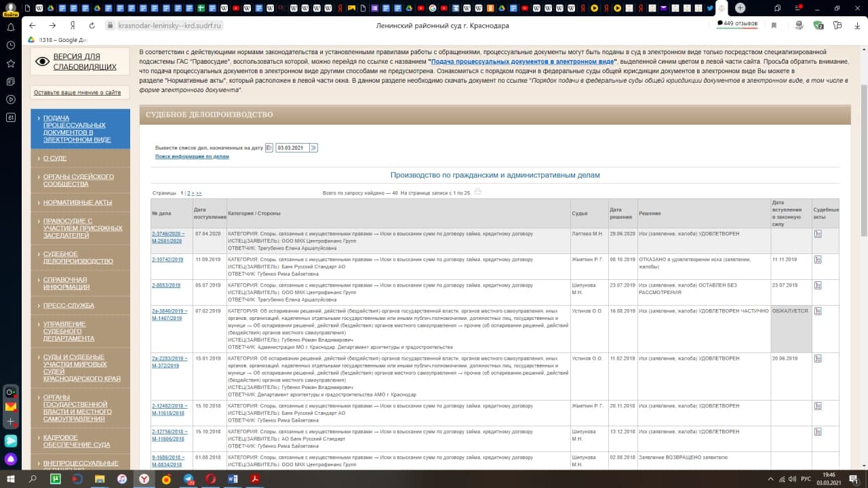This screenshot has height=488, width=868.
Task: Open browser downloads
Action: pos(856,25)
